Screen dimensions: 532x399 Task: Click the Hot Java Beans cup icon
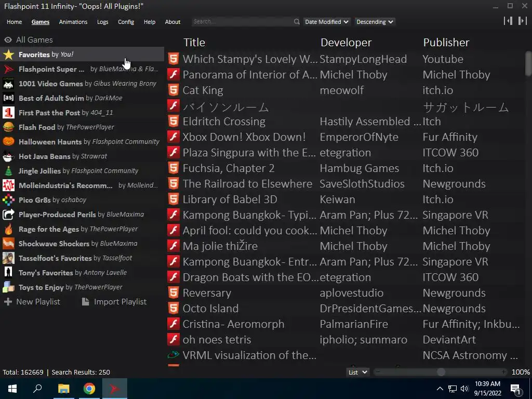(8, 156)
